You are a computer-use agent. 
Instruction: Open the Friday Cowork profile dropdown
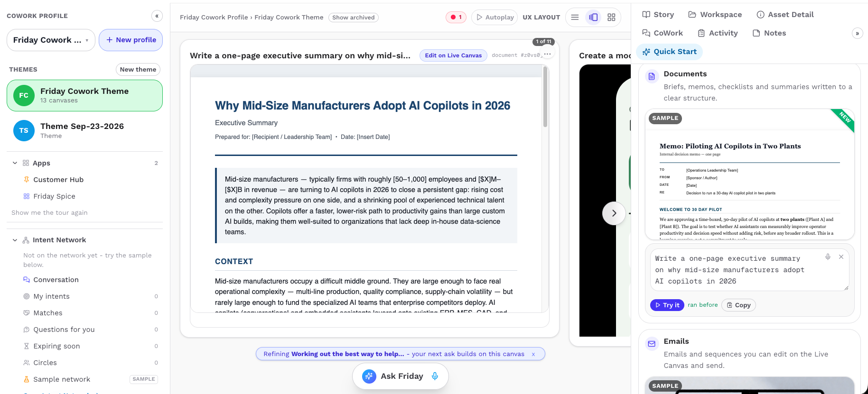pos(51,40)
